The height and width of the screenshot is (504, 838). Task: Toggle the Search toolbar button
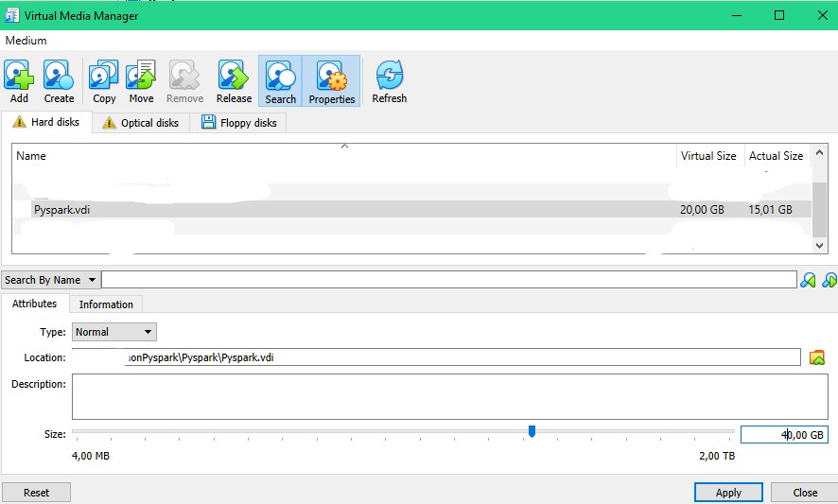point(280,80)
